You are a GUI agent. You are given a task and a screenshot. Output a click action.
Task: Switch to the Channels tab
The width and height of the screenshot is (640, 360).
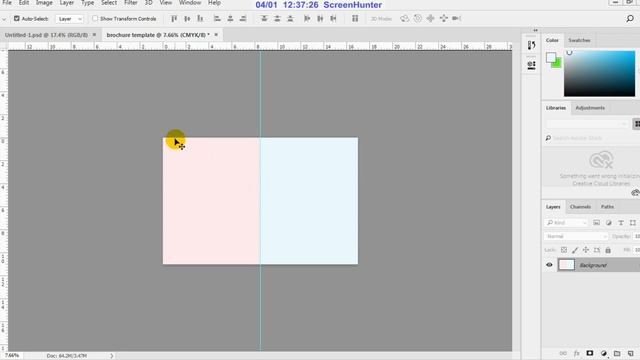click(x=580, y=207)
